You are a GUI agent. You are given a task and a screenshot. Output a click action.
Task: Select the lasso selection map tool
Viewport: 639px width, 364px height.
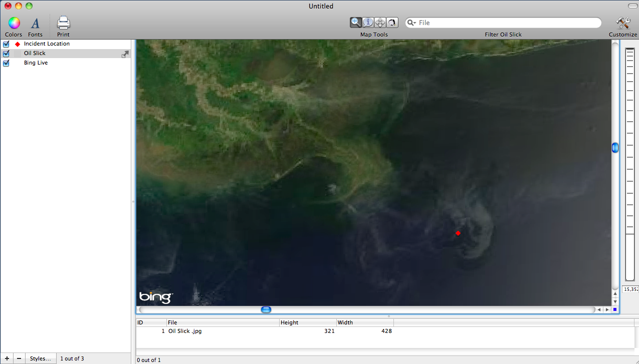click(x=392, y=23)
